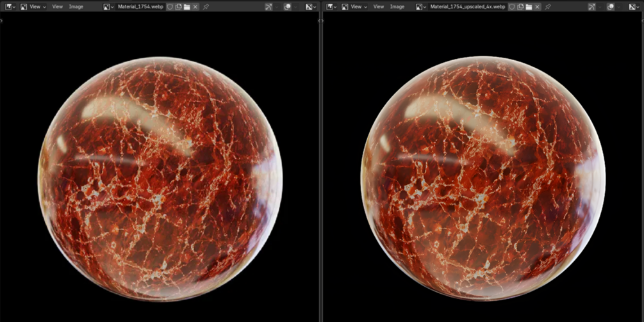Expand right editor's toolbar region arrow
This screenshot has width=644, height=322.
click(x=323, y=20)
